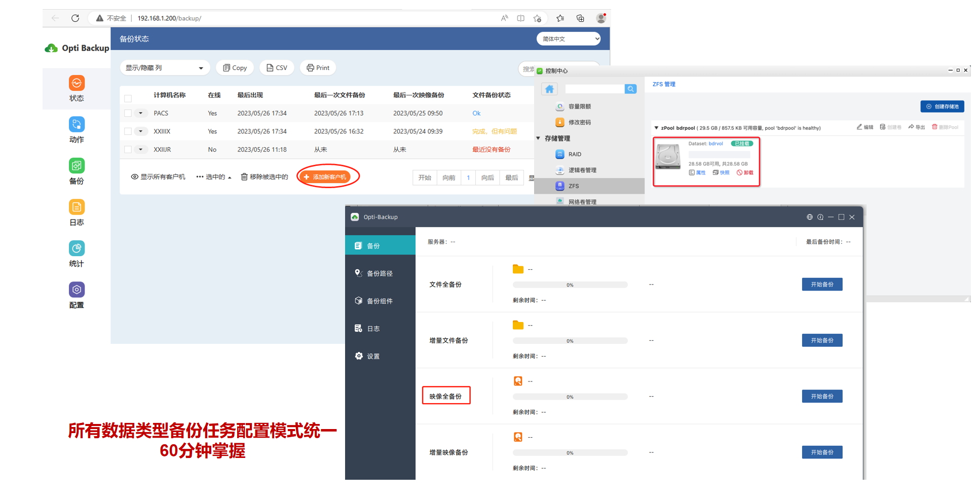Viewport: 980px width, 497px height.
Task: Click the 映像全备份 progress bar
Action: coord(570,397)
